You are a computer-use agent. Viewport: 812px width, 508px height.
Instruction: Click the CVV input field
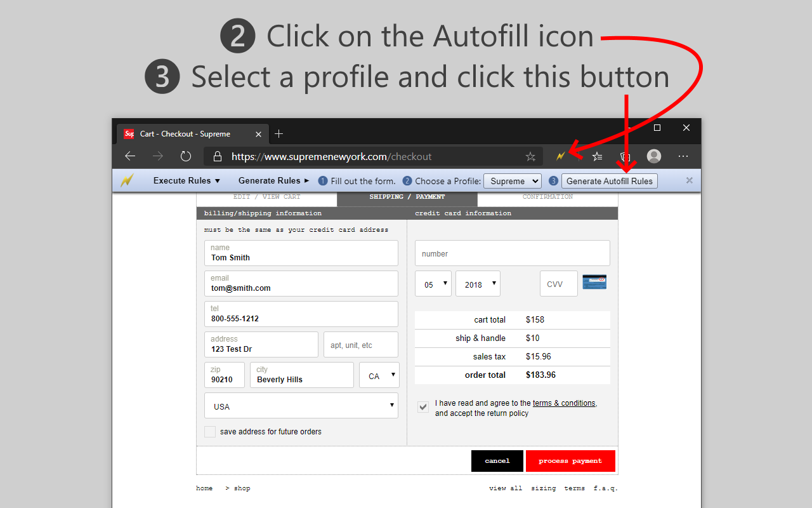[x=558, y=283]
